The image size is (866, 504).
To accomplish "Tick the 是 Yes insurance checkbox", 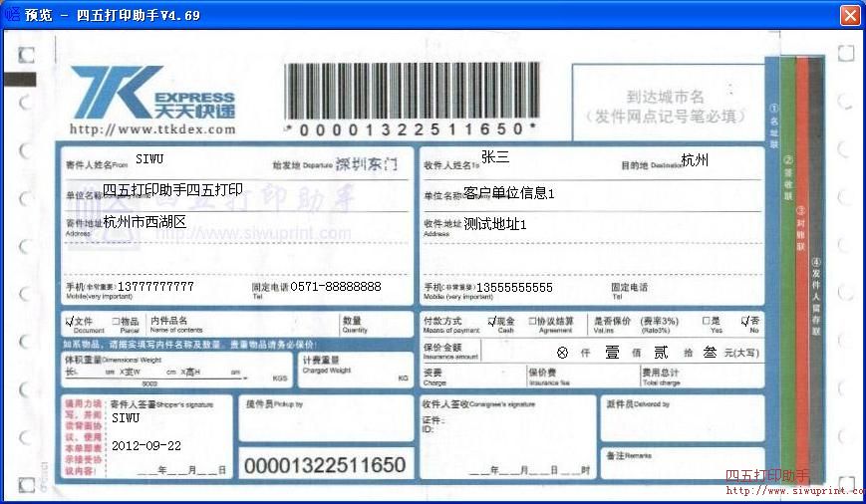I will click(705, 322).
